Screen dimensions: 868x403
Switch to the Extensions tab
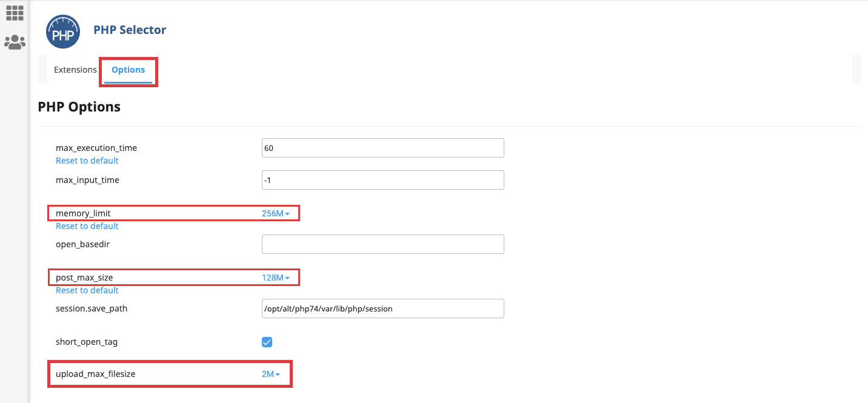75,70
